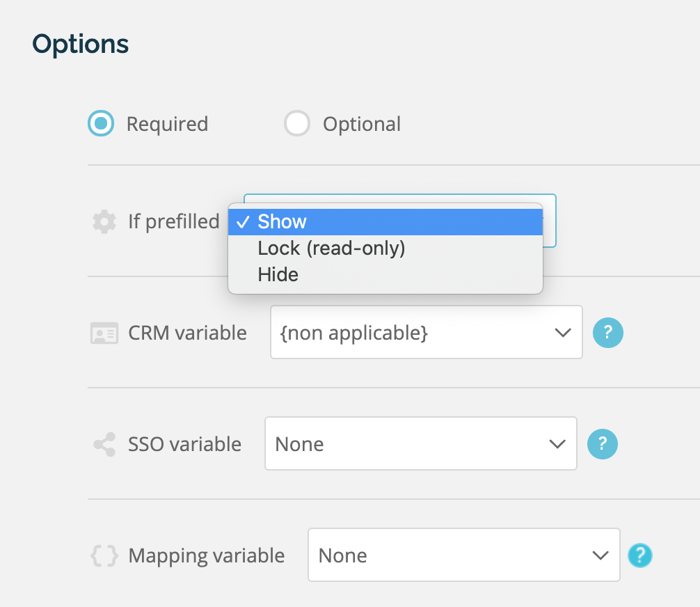Image resolution: width=700 pixels, height=607 pixels.
Task: Open help for CRM variable
Action: (607, 333)
